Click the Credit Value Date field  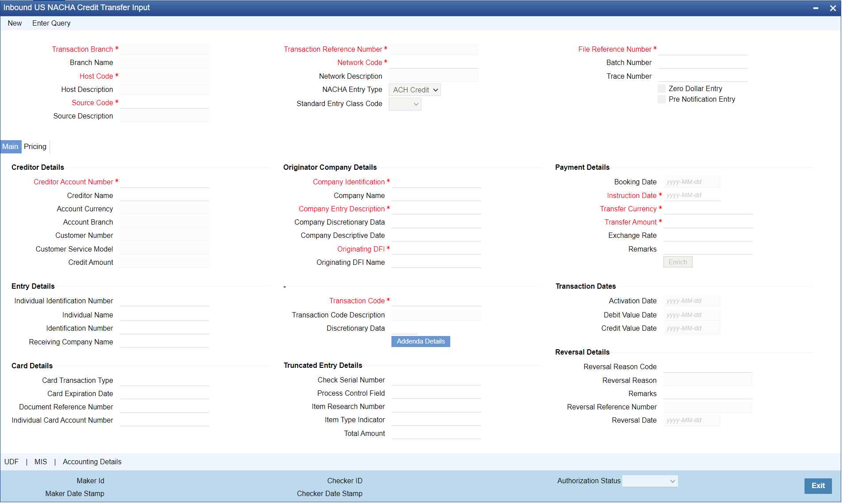pyautogui.click(x=692, y=328)
